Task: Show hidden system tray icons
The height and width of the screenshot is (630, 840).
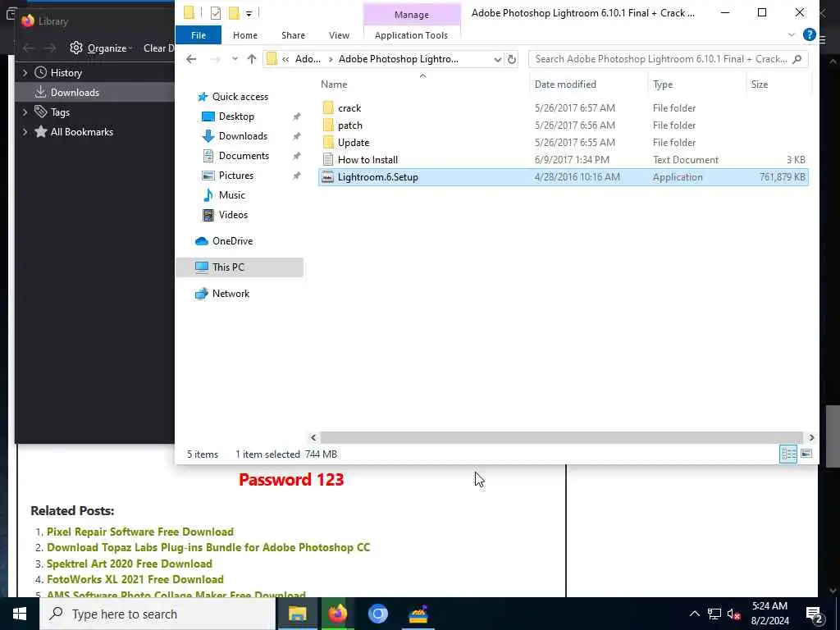Action: click(x=694, y=614)
